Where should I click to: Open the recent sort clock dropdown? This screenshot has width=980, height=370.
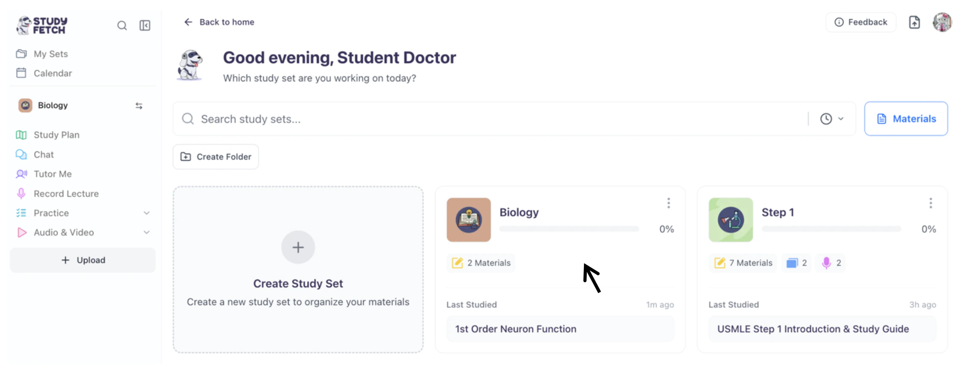[x=831, y=119]
